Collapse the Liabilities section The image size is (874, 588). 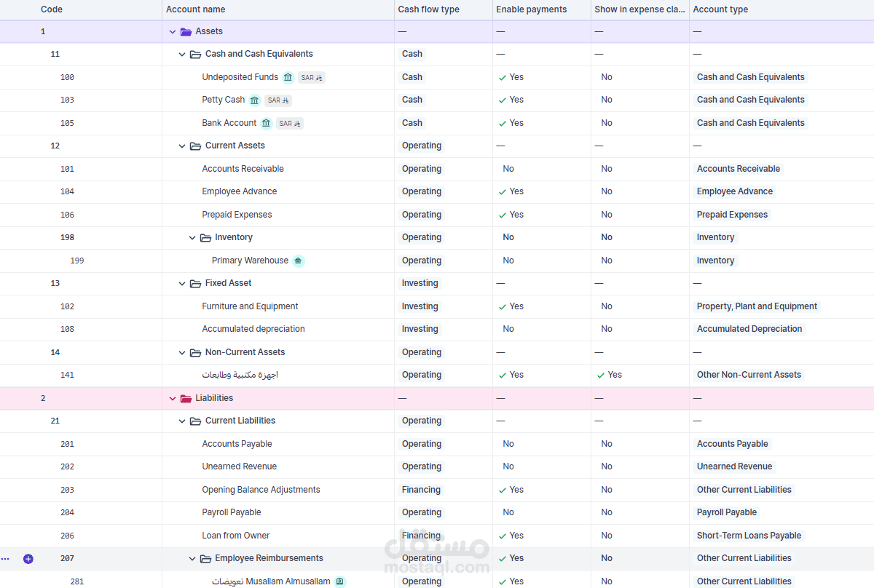pyautogui.click(x=173, y=399)
